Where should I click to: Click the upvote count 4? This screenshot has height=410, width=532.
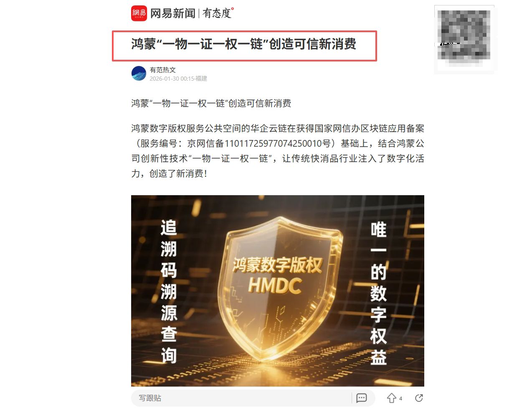click(x=400, y=399)
